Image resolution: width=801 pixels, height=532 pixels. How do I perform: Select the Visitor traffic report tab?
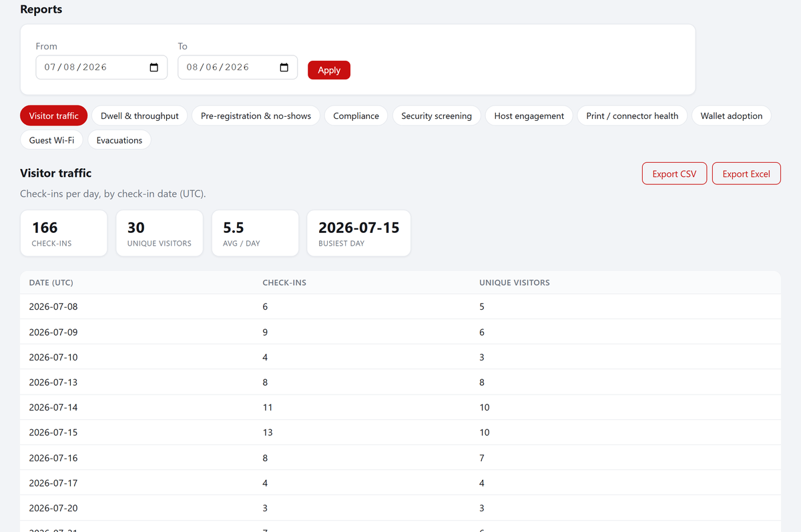coord(54,115)
